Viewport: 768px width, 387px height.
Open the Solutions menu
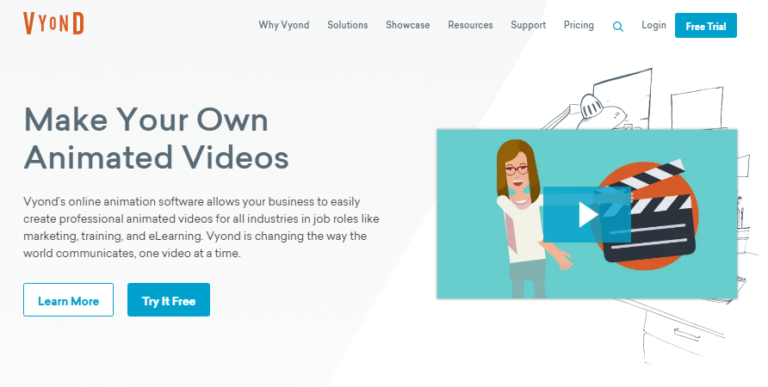347,25
